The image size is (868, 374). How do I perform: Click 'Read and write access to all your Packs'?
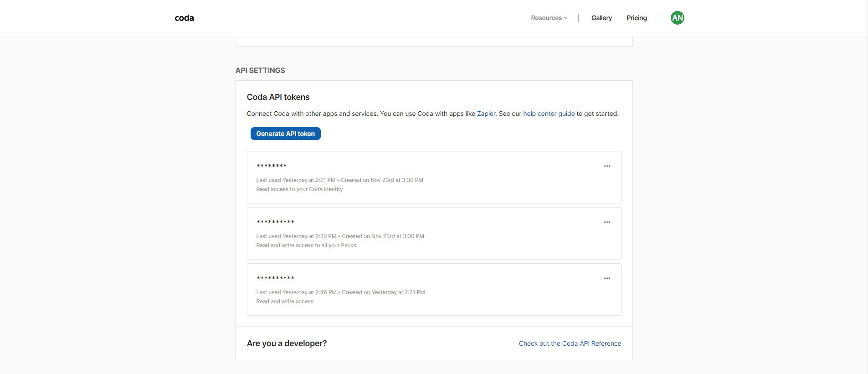(306, 245)
